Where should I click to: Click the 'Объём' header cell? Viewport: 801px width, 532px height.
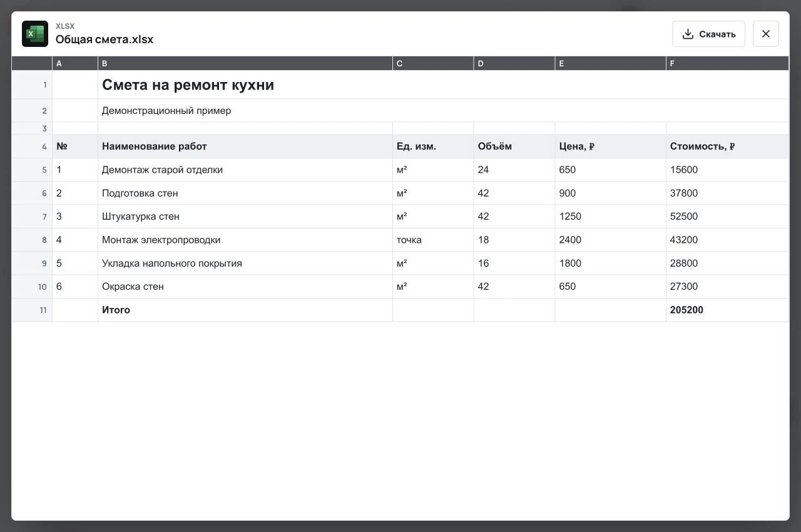[x=514, y=146]
